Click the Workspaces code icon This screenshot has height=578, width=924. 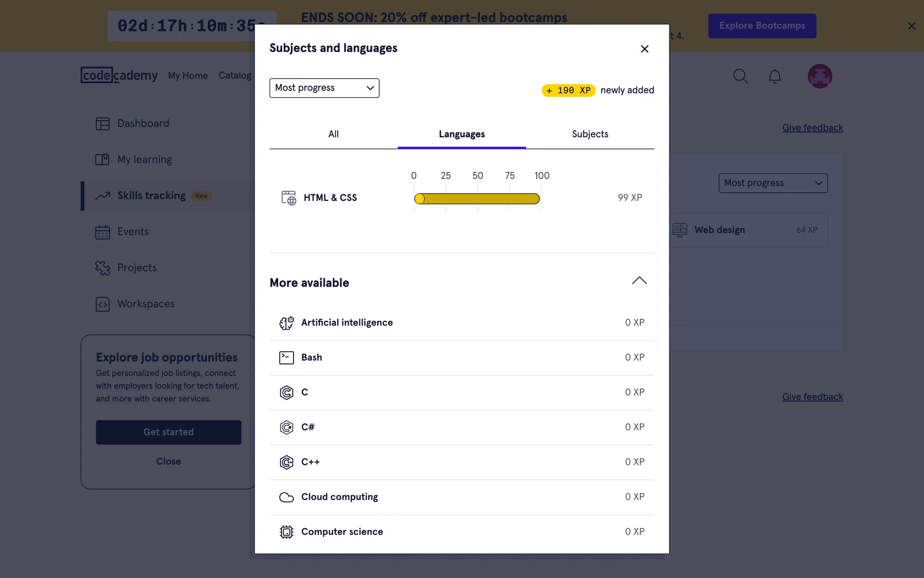click(x=103, y=304)
